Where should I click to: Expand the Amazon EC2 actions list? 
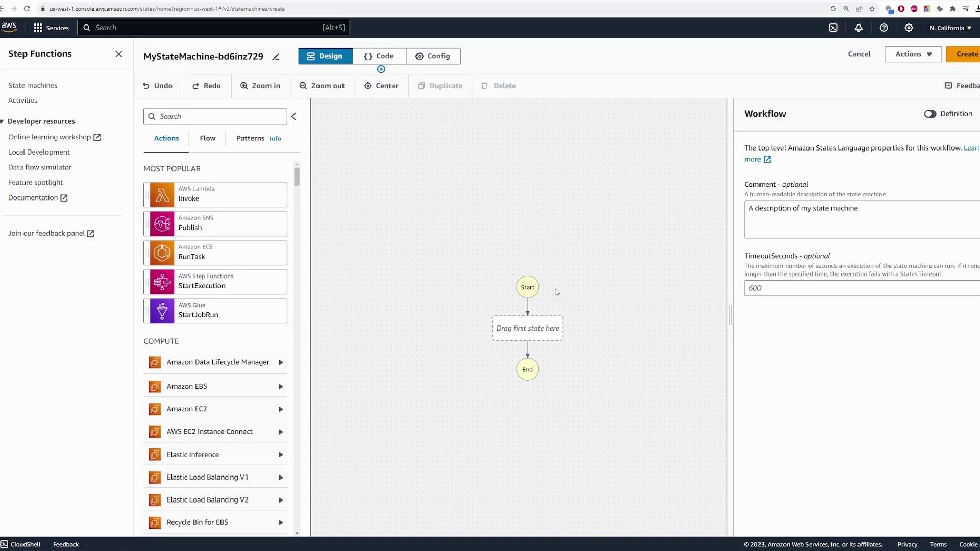click(x=280, y=409)
